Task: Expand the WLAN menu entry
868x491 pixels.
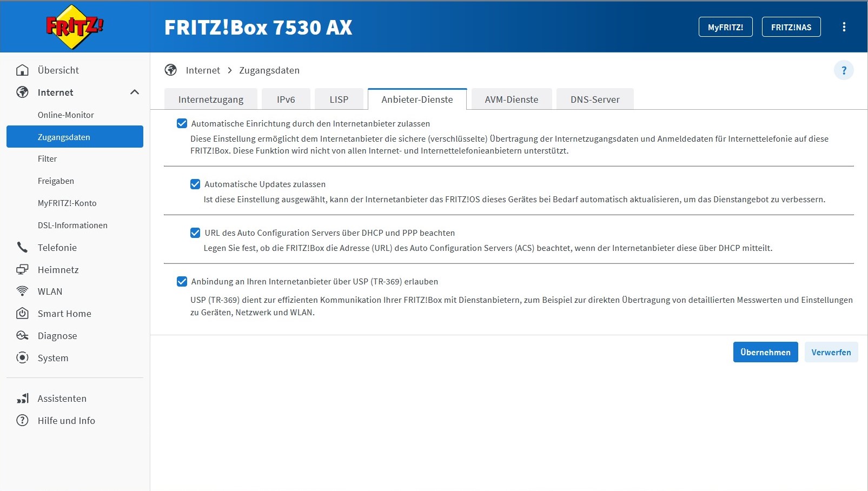Action: click(x=75, y=291)
